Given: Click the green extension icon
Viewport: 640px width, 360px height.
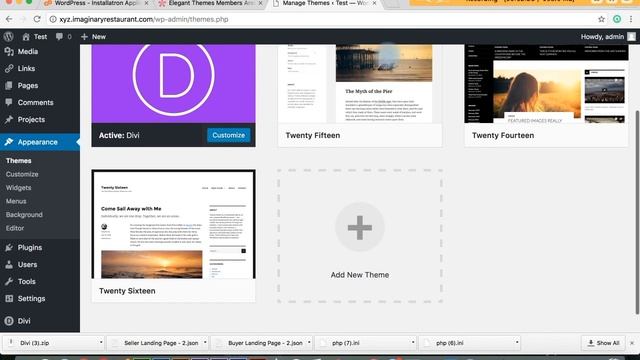Looking at the screenshot, I should tap(617, 19).
